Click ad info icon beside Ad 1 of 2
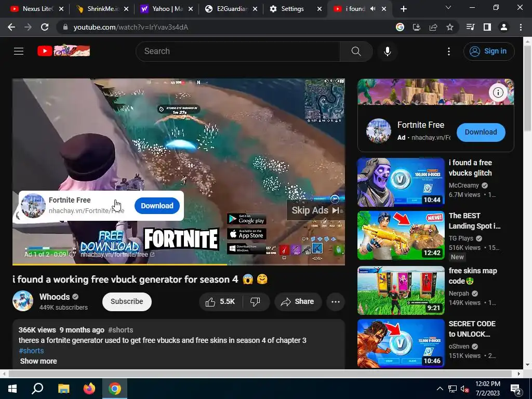The width and height of the screenshot is (532, 399). [72, 255]
